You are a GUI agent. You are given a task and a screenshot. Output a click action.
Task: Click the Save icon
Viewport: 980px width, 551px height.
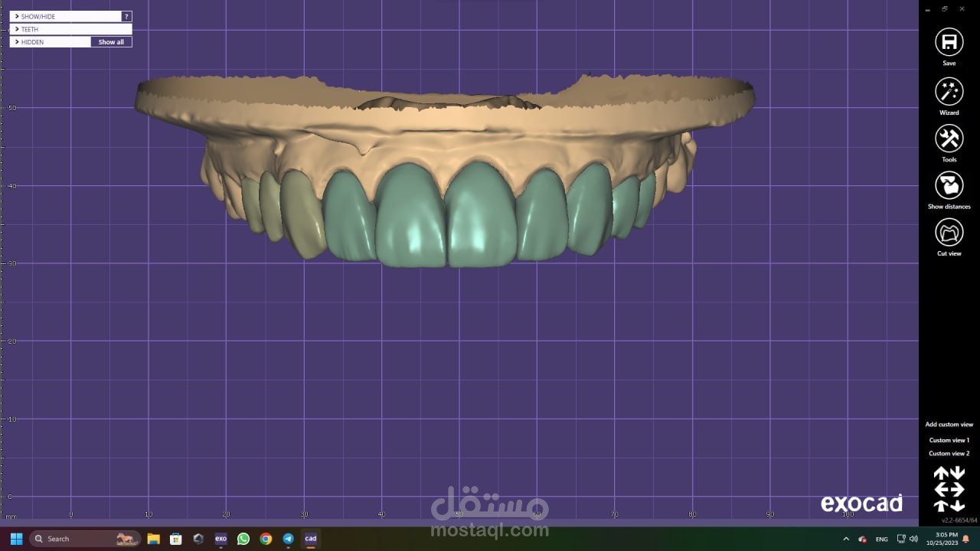click(x=949, y=41)
